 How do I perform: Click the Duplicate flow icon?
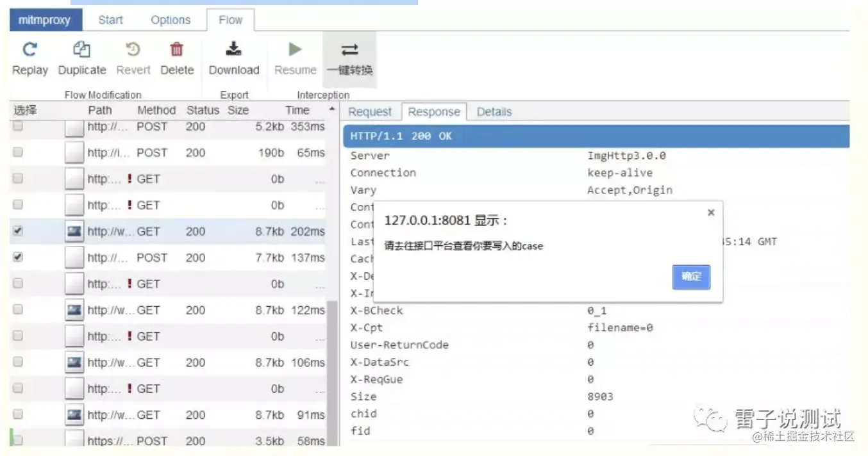pyautogui.click(x=81, y=49)
